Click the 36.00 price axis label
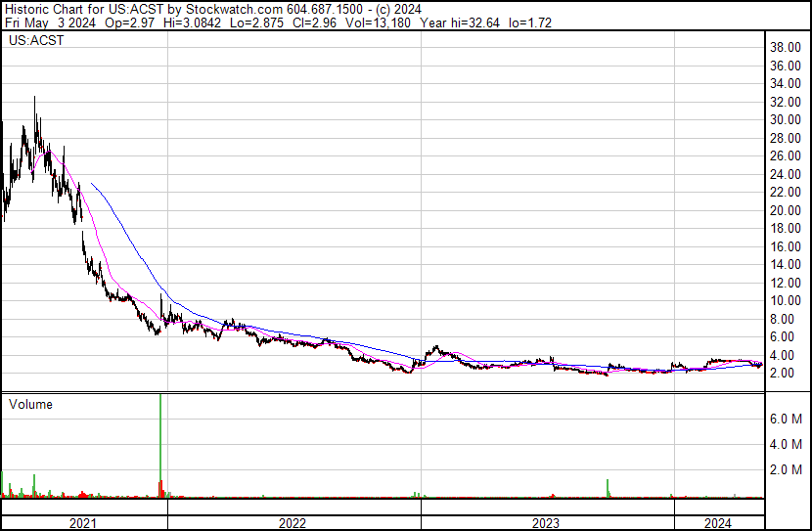The width and height of the screenshot is (812, 531). pyautogui.click(x=786, y=66)
